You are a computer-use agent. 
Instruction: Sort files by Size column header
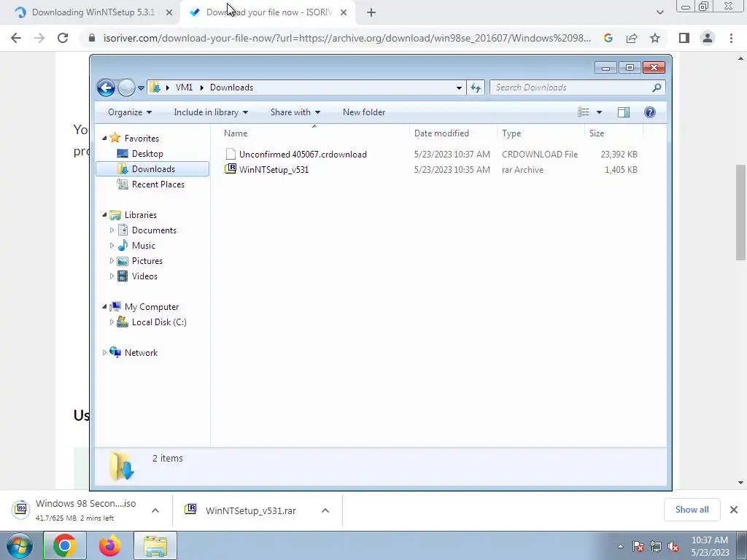pos(614,133)
